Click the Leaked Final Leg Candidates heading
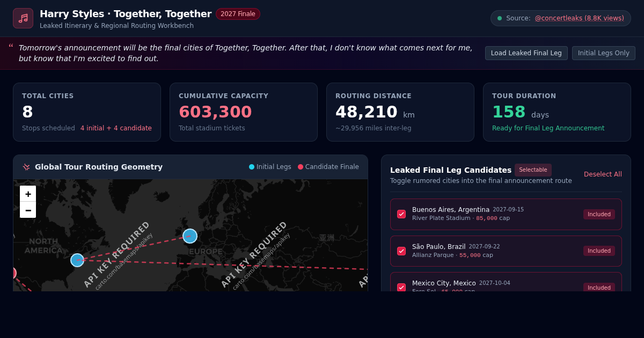644x338 pixels. [x=451, y=170]
